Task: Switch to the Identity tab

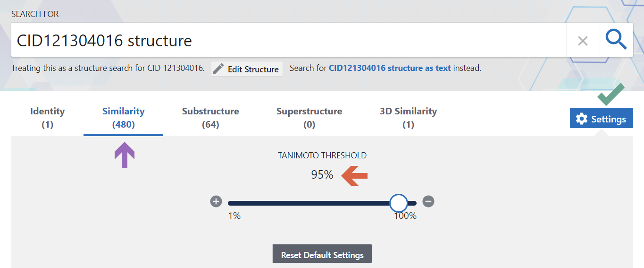Action: point(47,118)
